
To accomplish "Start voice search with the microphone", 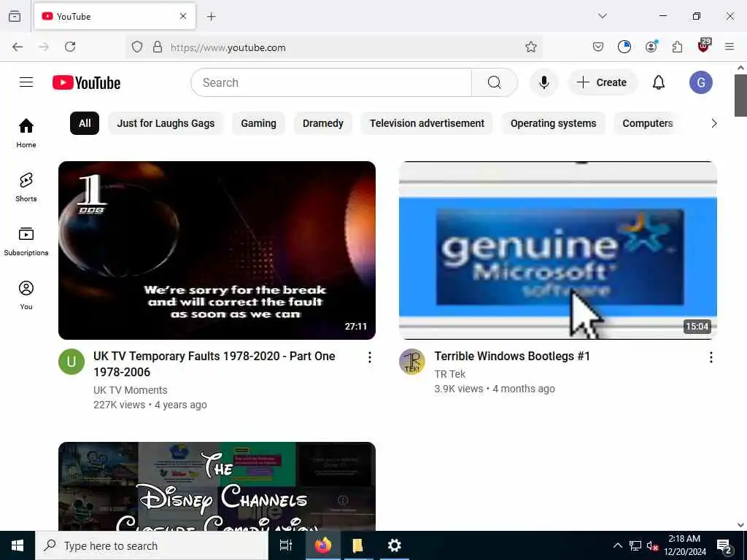I will [x=543, y=82].
